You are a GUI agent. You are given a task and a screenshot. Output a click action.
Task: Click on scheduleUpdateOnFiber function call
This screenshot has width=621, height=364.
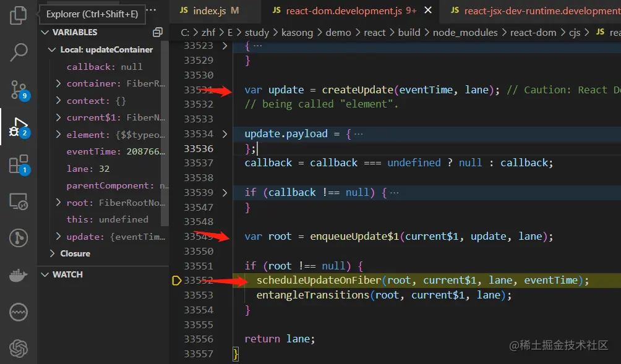(x=319, y=281)
